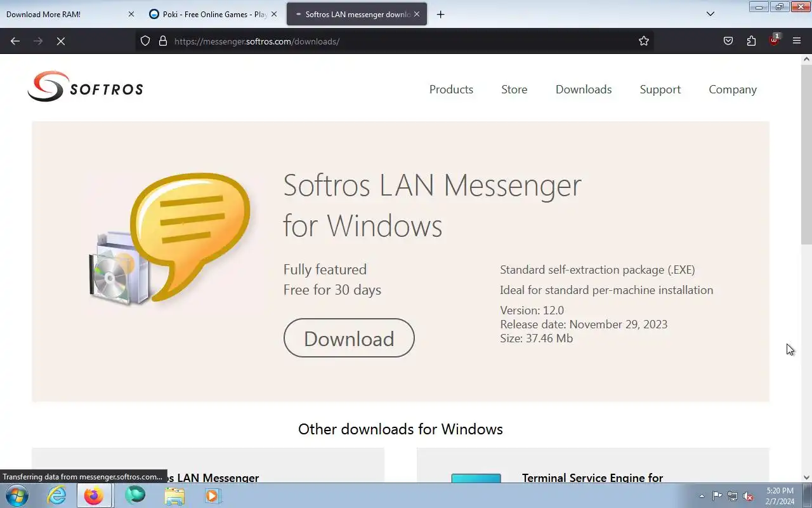Open the Pocket save icon
The width and height of the screenshot is (812, 508).
pyautogui.click(x=728, y=41)
